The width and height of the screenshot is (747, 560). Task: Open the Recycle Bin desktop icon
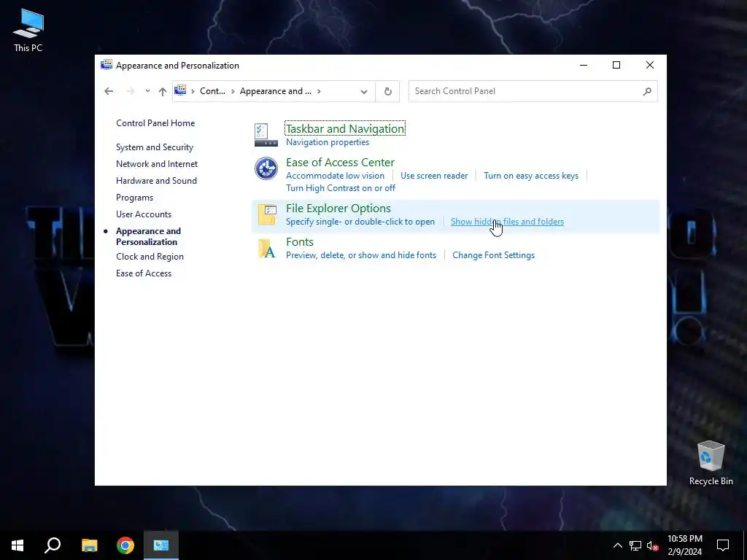pyautogui.click(x=711, y=463)
